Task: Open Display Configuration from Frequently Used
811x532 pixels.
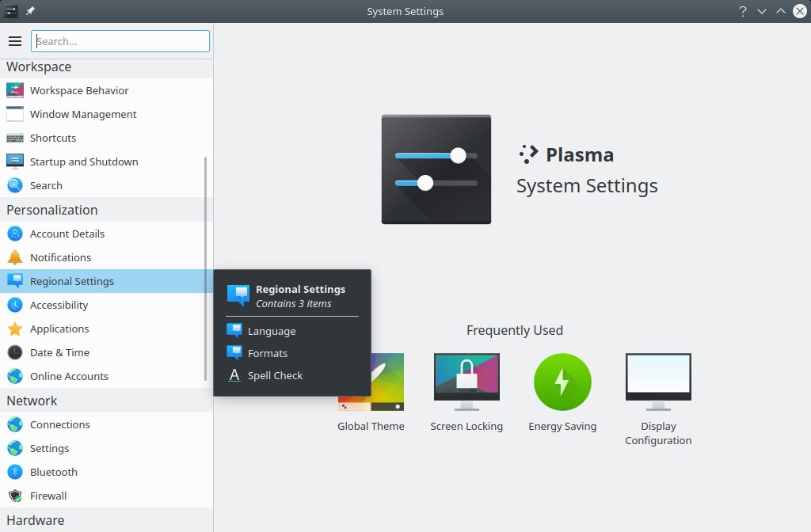Action: pyautogui.click(x=658, y=400)
